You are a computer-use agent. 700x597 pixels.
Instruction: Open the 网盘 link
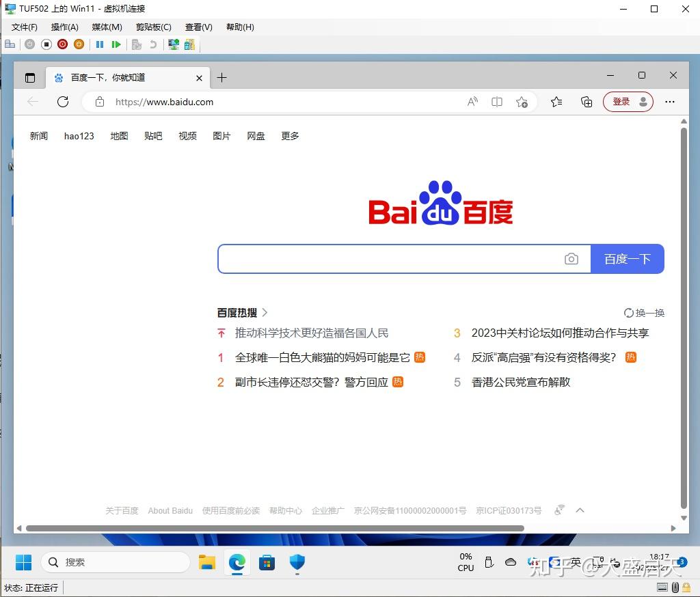tap(256, 136)
